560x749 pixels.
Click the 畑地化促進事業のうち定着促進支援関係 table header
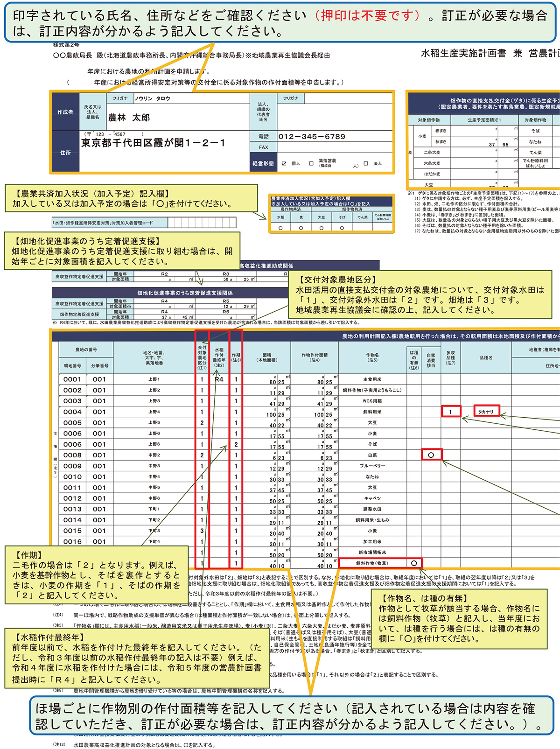click(x=185, y=293)
